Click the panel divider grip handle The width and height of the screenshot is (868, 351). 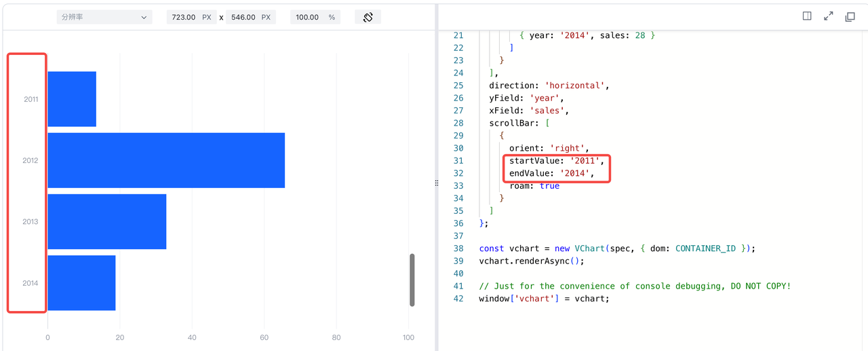point(436,183)
